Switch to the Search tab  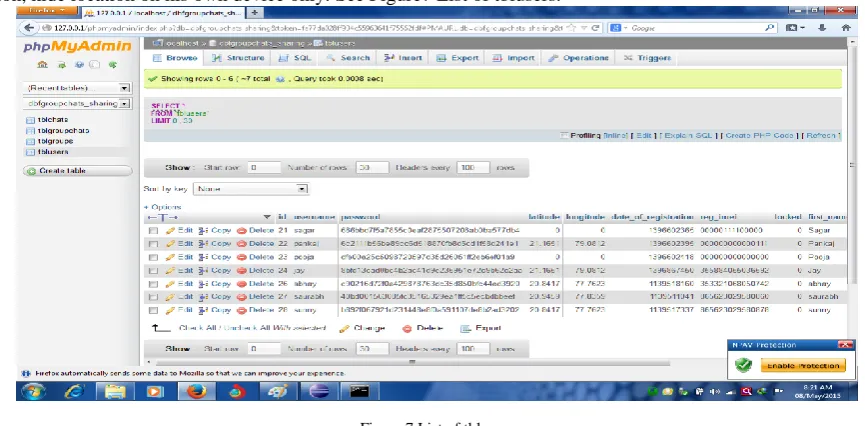click(348, 58)
